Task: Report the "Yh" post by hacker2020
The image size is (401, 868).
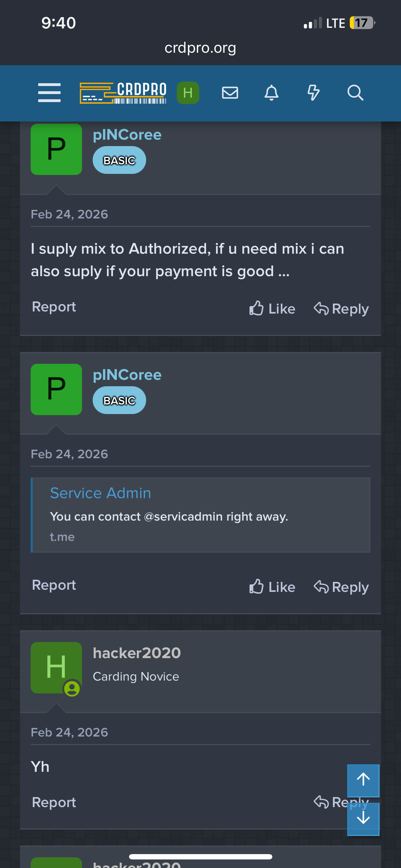Action: 54,802
